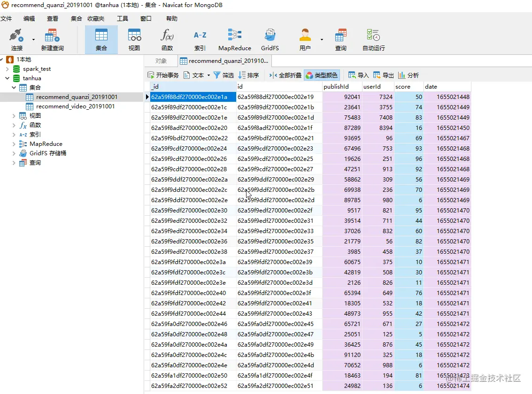
Task: Select recommend_video_20191001 collection
Action: click(x=75, y=106)
